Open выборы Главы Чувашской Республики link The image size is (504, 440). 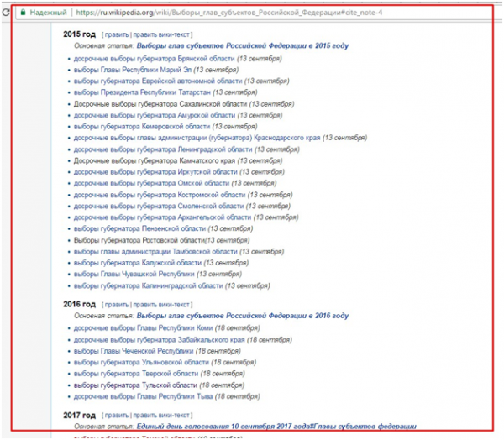pos(134,274)
